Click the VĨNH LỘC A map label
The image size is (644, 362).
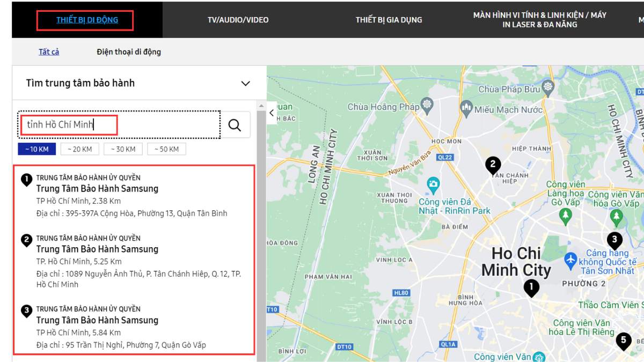[x=394, y=260]
